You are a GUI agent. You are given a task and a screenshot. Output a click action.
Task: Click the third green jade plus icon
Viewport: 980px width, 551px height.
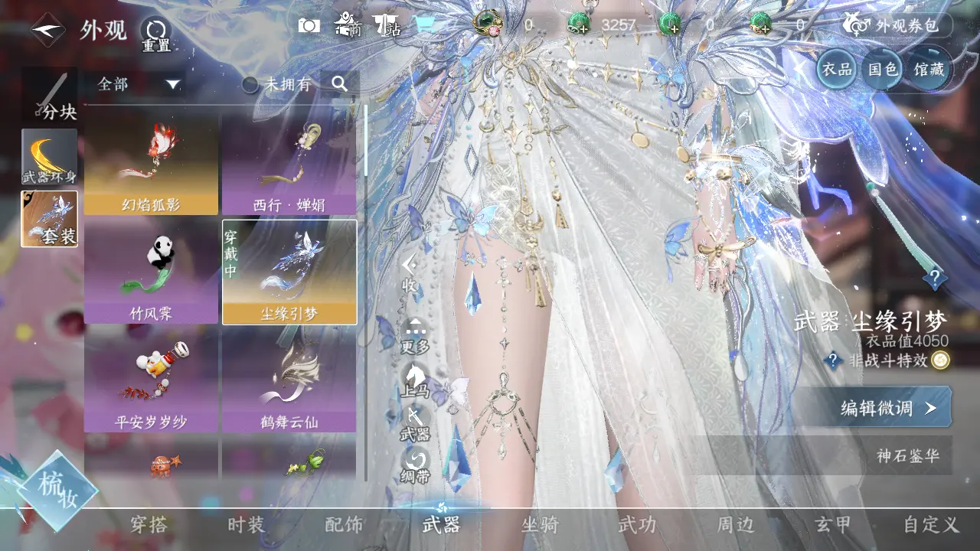tap(670, 24)
